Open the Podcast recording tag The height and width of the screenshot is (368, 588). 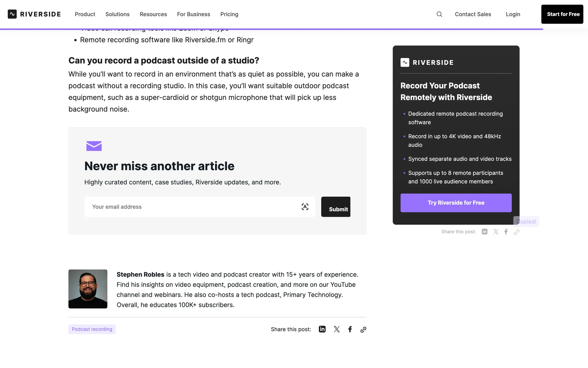(x=92, y=329)
